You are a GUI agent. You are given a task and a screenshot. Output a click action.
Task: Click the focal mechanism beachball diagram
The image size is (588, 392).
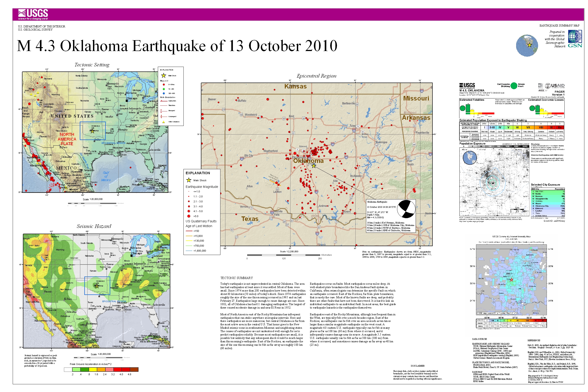point(406,209)
